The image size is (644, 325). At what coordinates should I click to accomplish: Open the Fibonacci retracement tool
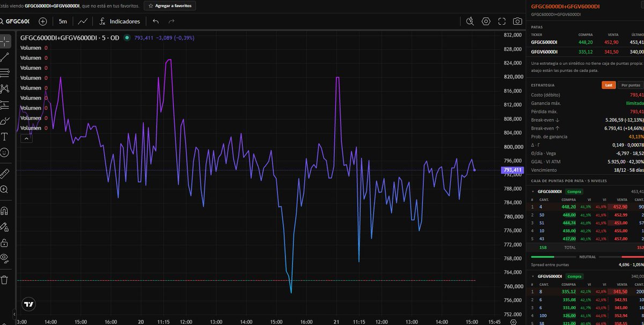[x=4, y=73]
